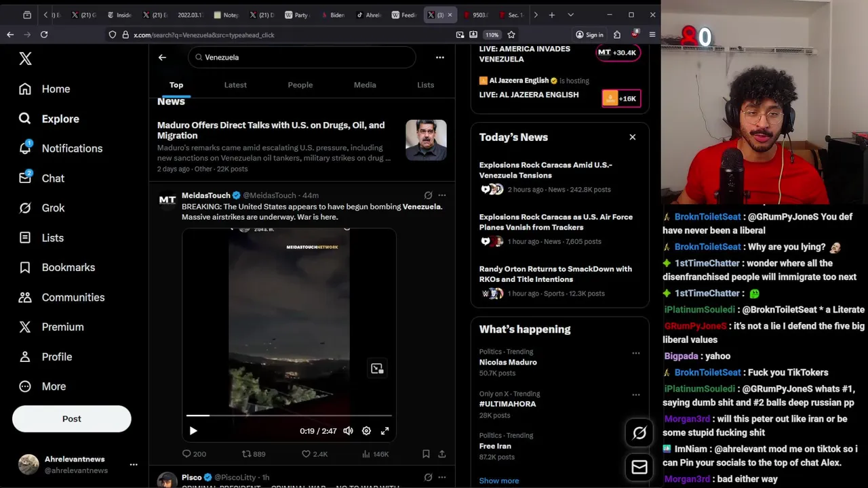The width and height of the screenshot is (868, 488).
Task: Click the Post button
Action: pos(71,419)
